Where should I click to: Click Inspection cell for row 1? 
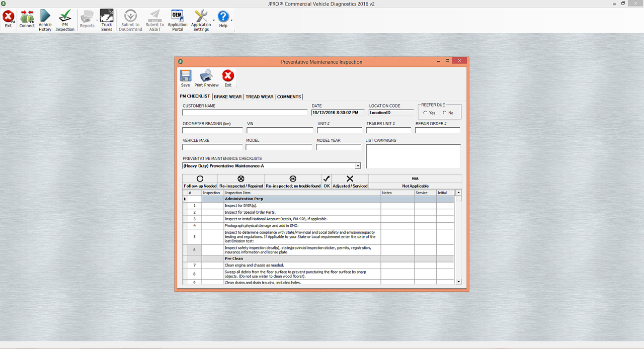pos(213,206)
